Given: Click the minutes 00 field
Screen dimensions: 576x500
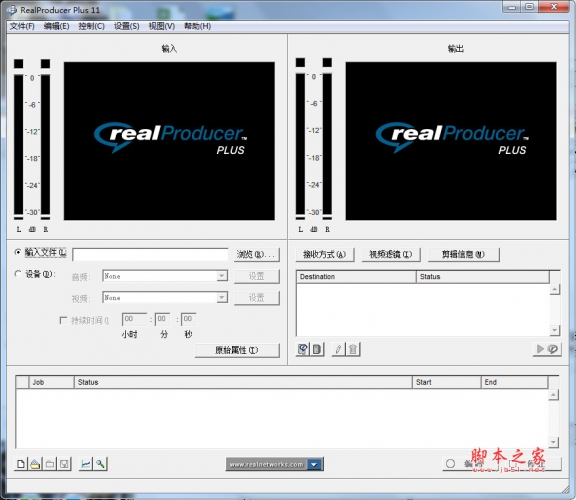Looking at the screenshot, I should click(x=162, y=319).
